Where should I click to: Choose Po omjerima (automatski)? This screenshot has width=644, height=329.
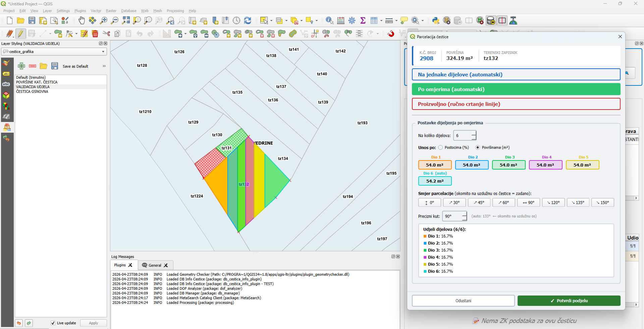pos(516,89)
